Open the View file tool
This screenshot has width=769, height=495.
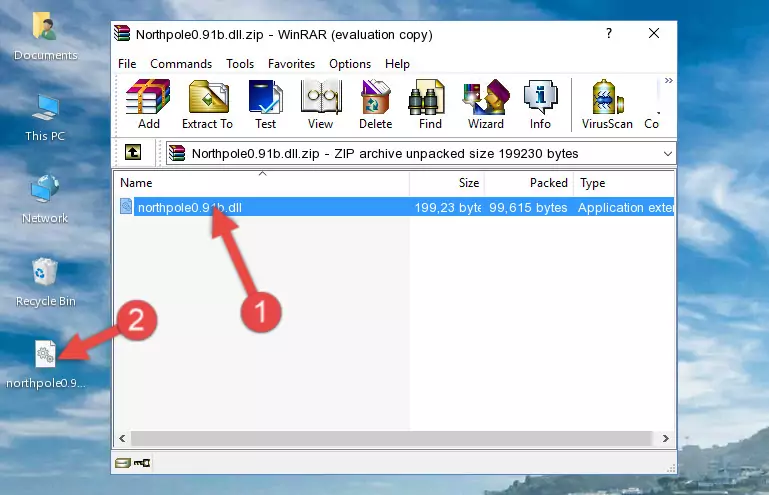(x=321, y=104)
